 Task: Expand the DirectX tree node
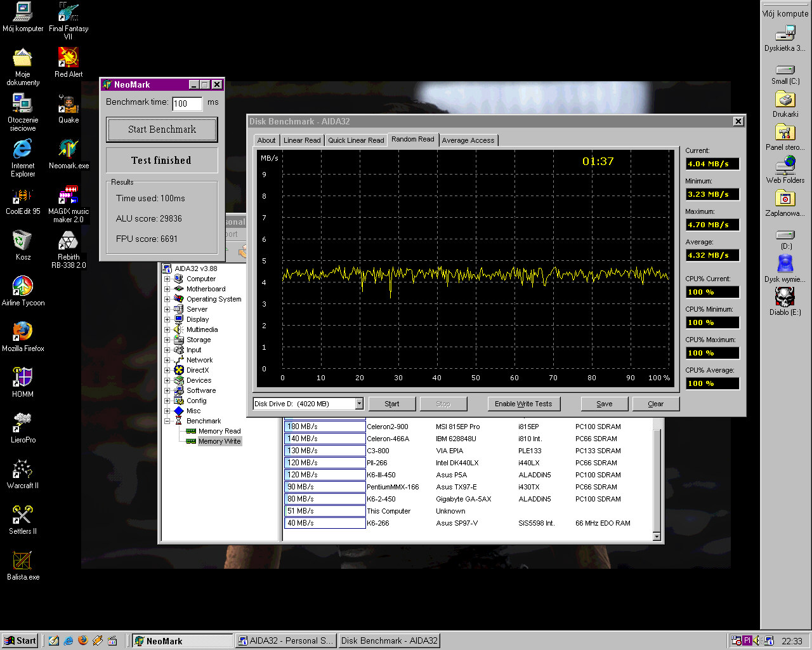[x=167, y=370]
